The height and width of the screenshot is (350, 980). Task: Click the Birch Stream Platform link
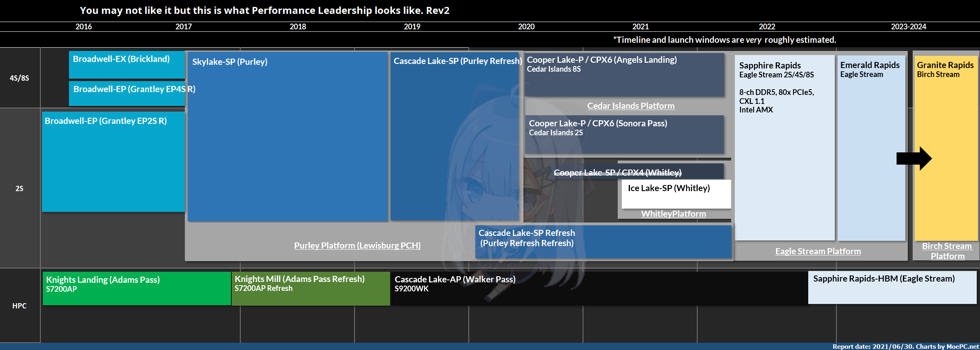tap(947, 251)
